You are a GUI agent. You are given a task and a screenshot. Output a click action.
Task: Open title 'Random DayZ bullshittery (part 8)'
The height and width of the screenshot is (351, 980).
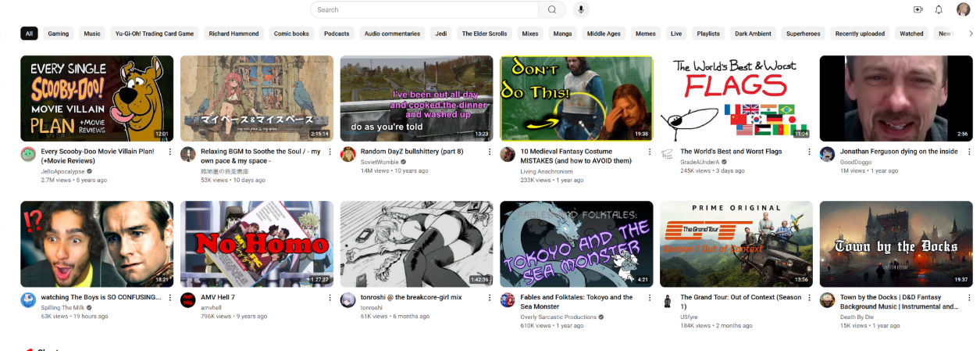(412, 152)
